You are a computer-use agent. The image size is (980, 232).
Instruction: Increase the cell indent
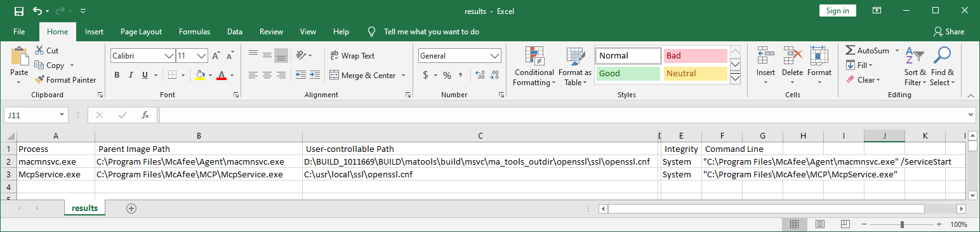pos(314,75)
